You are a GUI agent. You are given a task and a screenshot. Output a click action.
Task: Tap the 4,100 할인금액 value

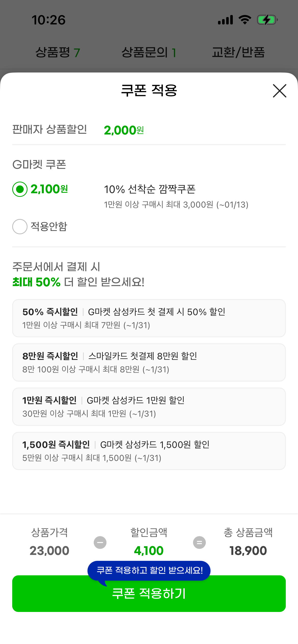click(149, 551)
